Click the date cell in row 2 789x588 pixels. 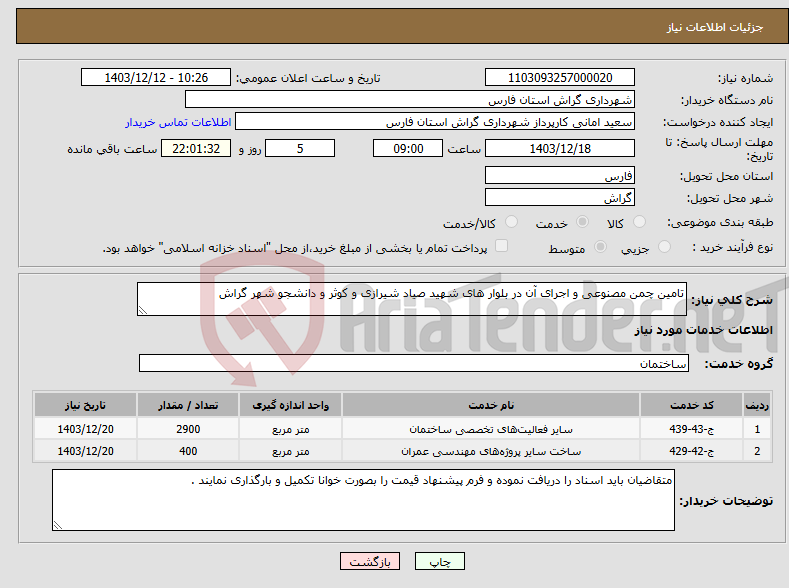[x=86, y=451]
